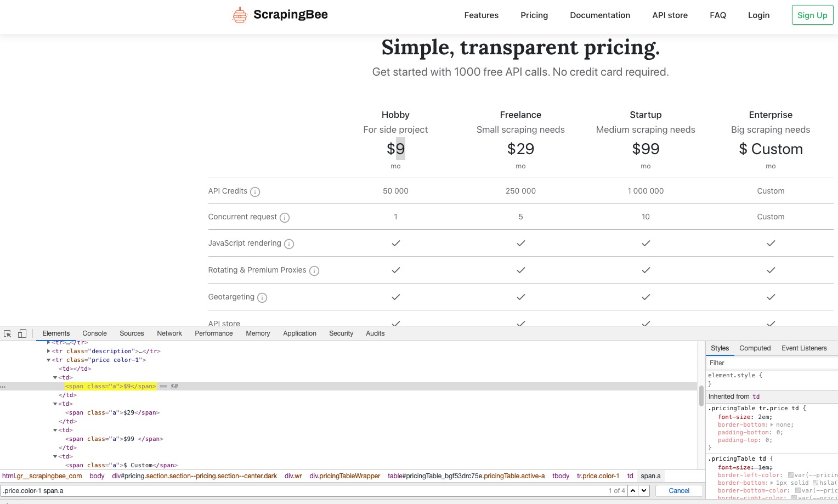Screen dimensions: 838x504
Task: Click info icon for Rotating & Premium Proxies
Action: point(314,271)
